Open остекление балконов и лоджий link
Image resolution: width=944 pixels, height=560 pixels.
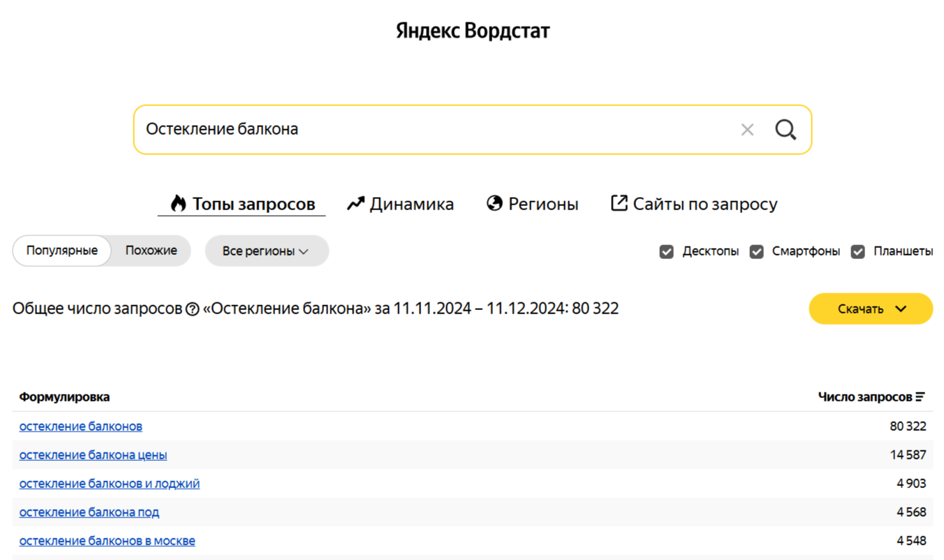pyautogui.click(x=110, y=483)
